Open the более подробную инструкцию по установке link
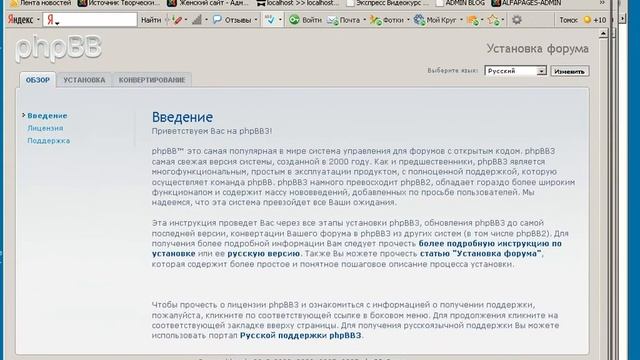Screen dimensions: 640x360 (x=490, y=244)
